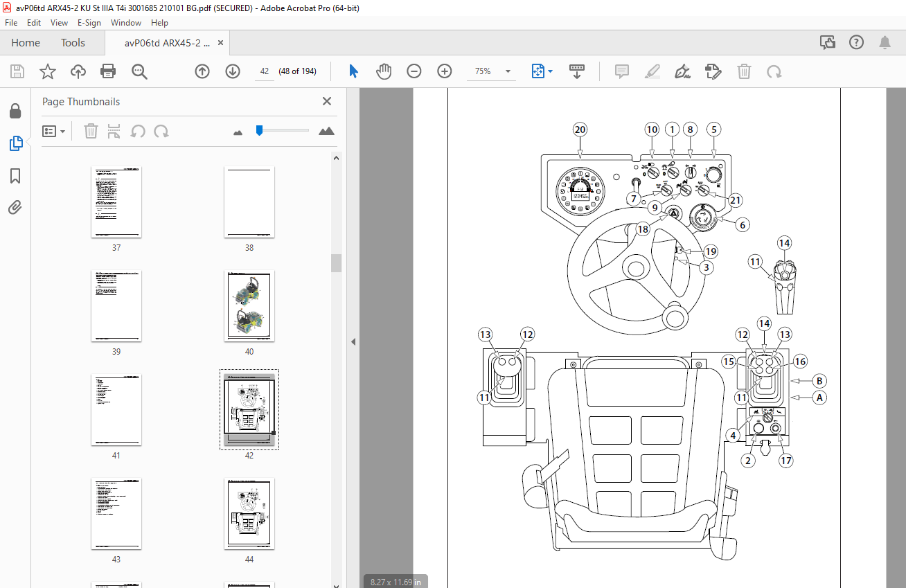The image size is (906, 588).
Task: Open the find text magnifier icon
Action: pyautogui.click(x=139, y=71)
